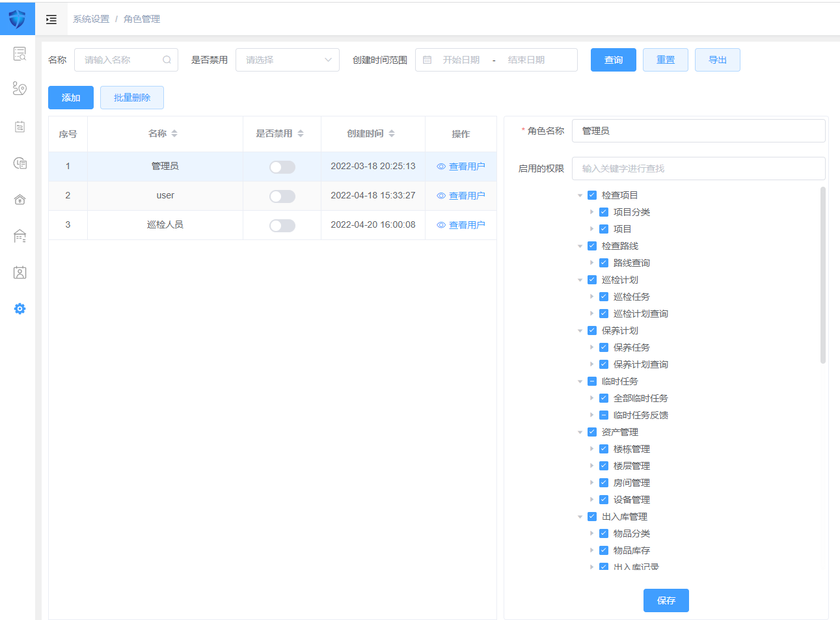Click the calendar icon in date range
Image resolution: width=840 pixels, height=620 pixels.
tap(427, 60)
